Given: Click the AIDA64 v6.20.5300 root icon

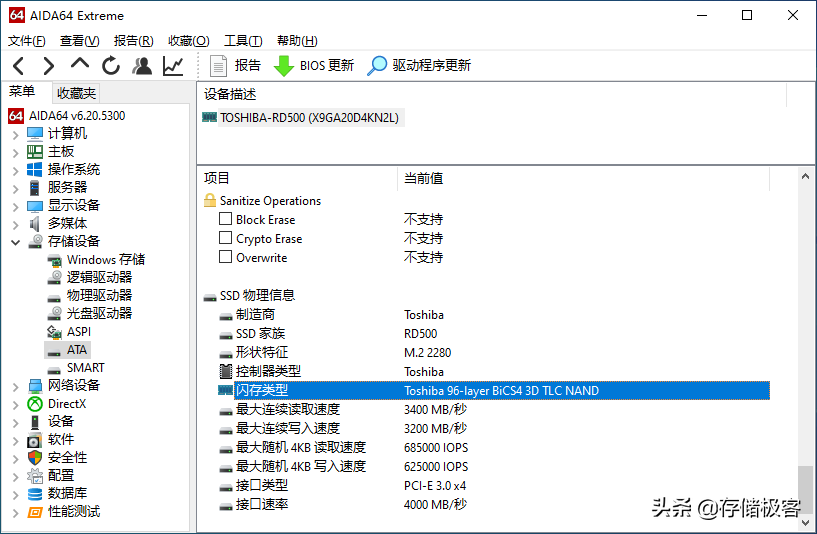Looking at the screenshot, I should [x=16, y=116].
